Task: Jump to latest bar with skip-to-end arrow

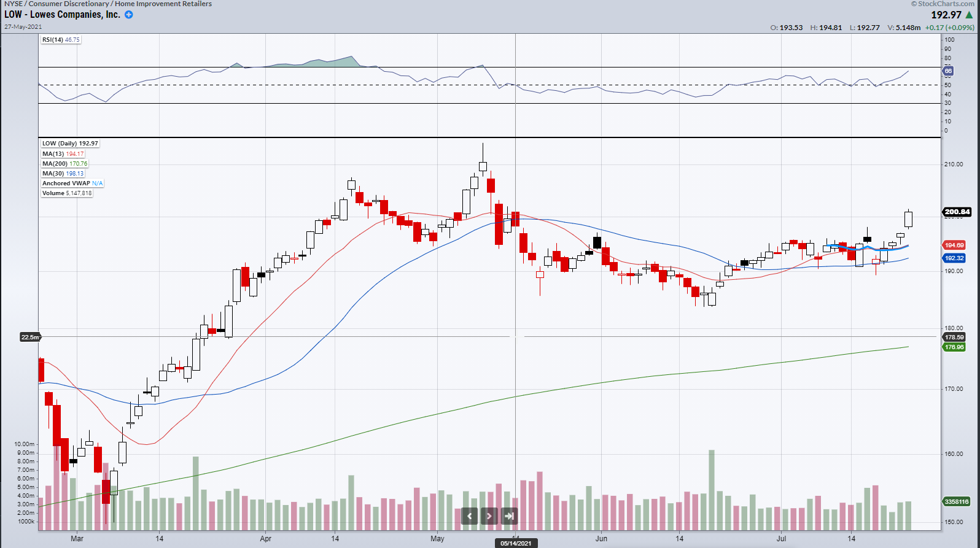Action: (x=509, y=516)
